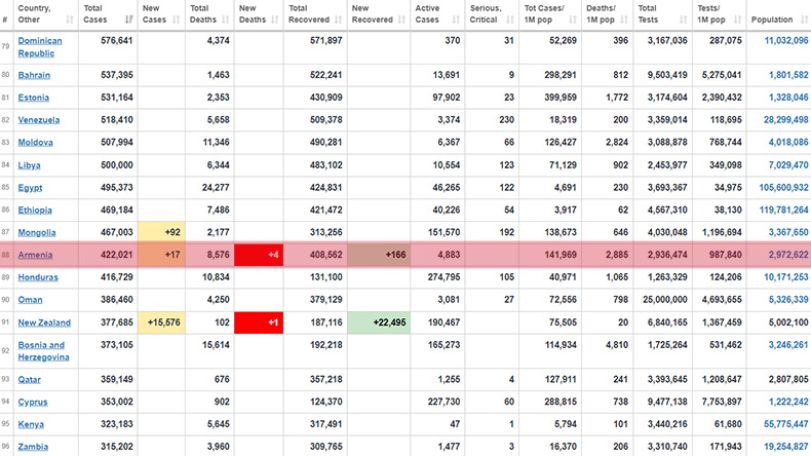Sort by Deaths/1M pop column arrows
The height and width of the screenshot is (456, 811).
pyautogui.click(x=624, y=20)
